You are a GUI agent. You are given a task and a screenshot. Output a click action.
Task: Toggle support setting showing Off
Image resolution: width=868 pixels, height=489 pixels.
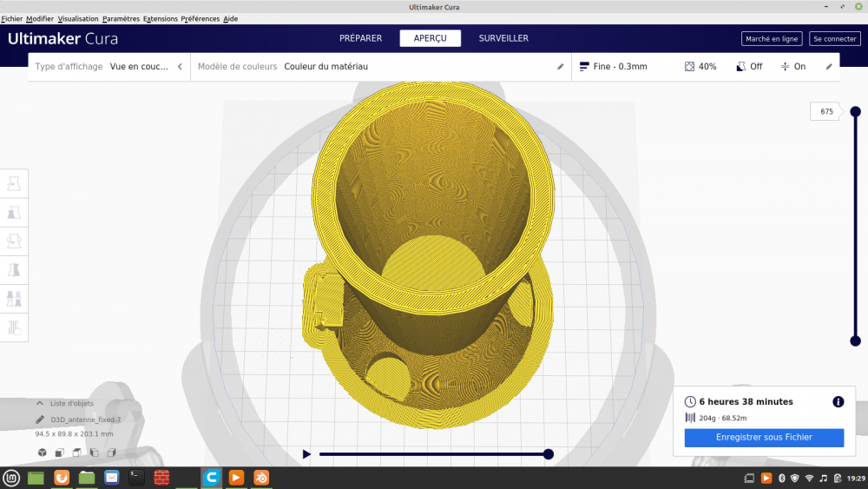[749, 67]
